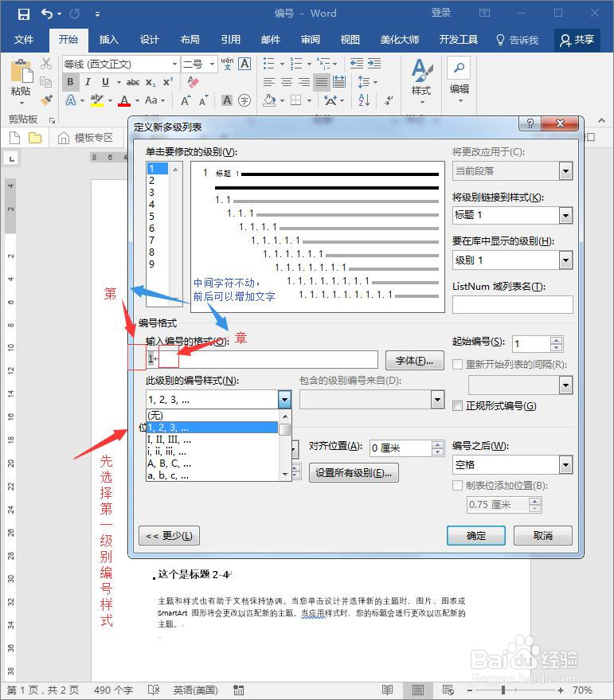This screenshot has height=700, width=614.
Task: Switch to the 设计 Design tab
Action: pyautogui.click(x=149, y=40)
